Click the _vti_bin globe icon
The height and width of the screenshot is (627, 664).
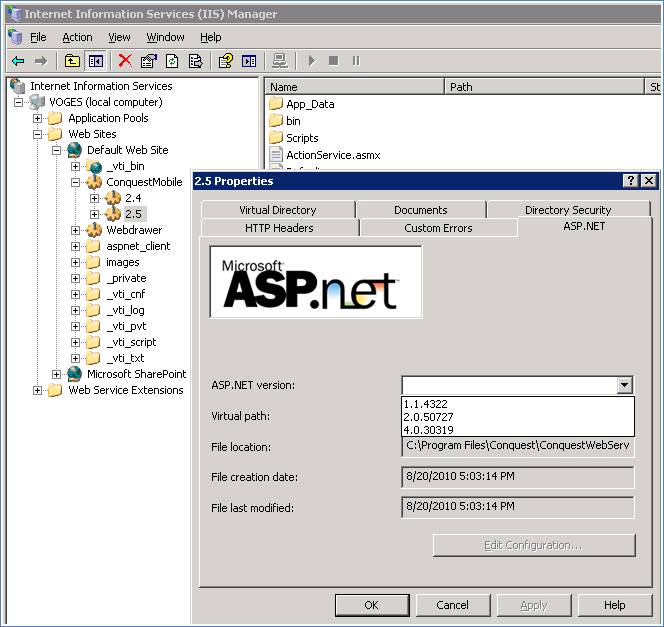click(x=95, y=166)
